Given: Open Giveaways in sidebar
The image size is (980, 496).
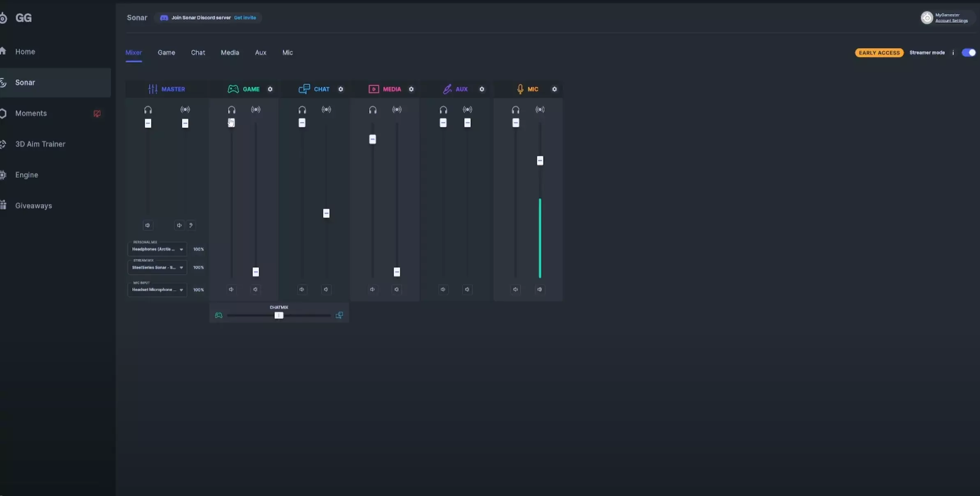Looking at the screenshot, I should [x=34, y=206].
